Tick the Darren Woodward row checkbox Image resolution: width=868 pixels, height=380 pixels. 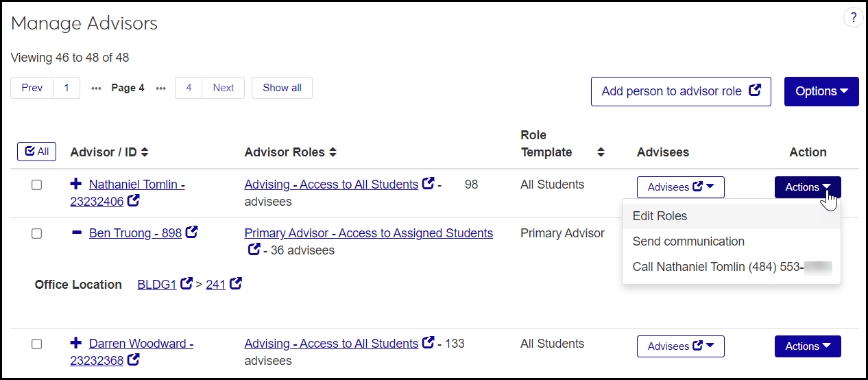click(37, 344)
